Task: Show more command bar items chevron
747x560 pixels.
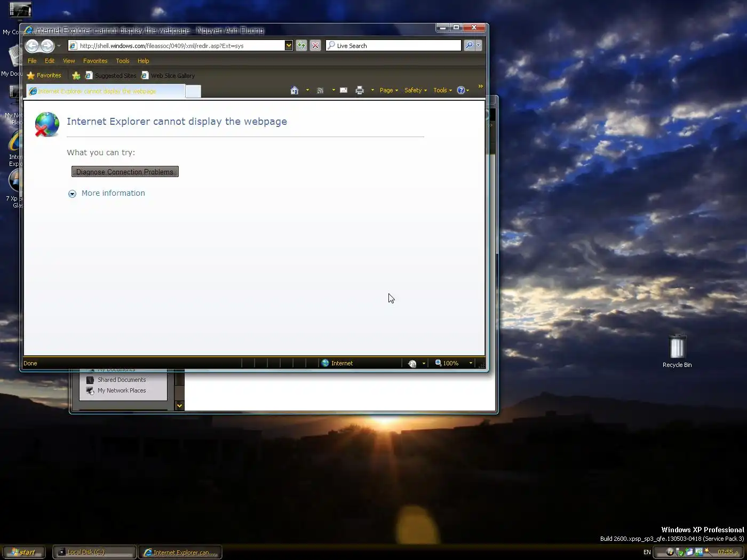Action: click(480, 86)
